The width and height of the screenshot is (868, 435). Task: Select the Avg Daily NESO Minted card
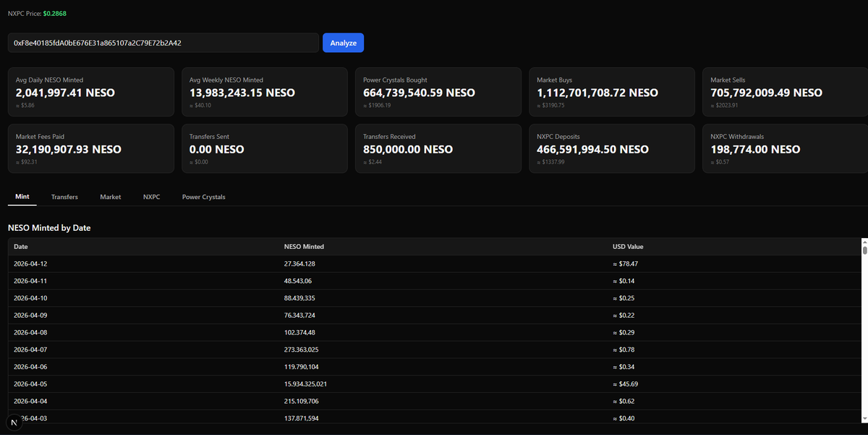[x=90, y=91]
